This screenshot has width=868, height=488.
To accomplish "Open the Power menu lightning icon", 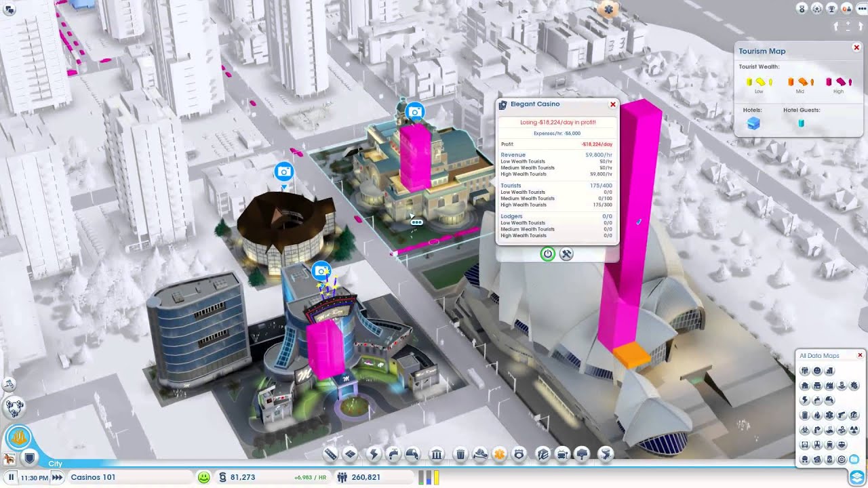I will [x=374, y=454].
